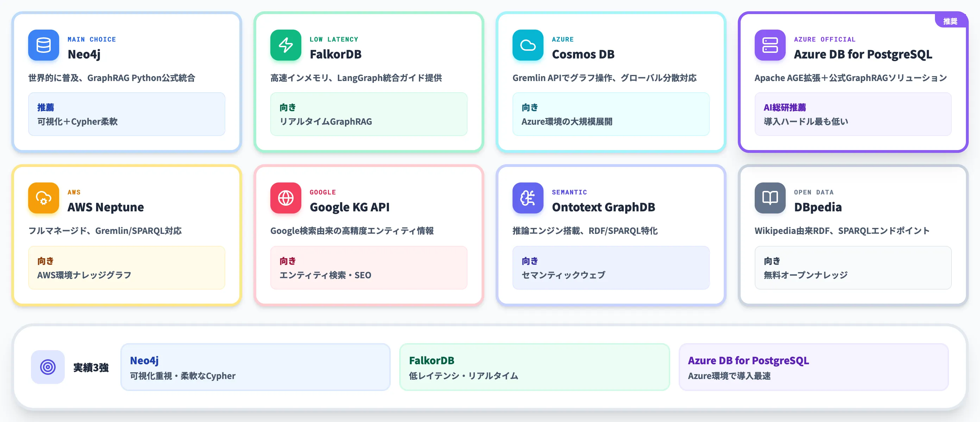This screenshot has height=422, width=980.
Task: Click the 導入ハードル最も低い box
Action: 853,114
